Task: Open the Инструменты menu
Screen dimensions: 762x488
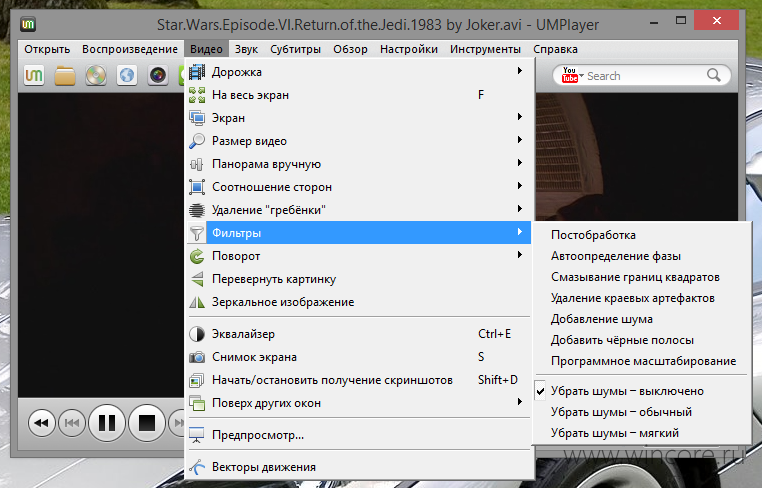Action: click(x=485, y=49)
